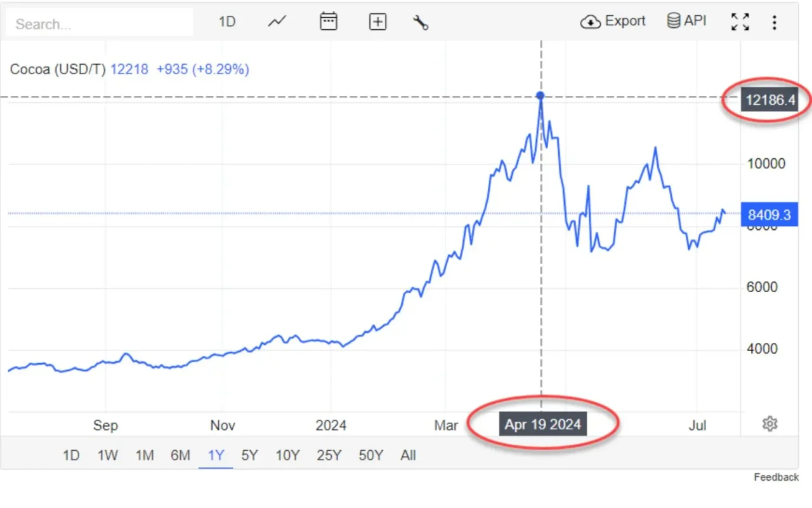Open the 1D interval dropdown
812x508 pixels.
[226, 21]
